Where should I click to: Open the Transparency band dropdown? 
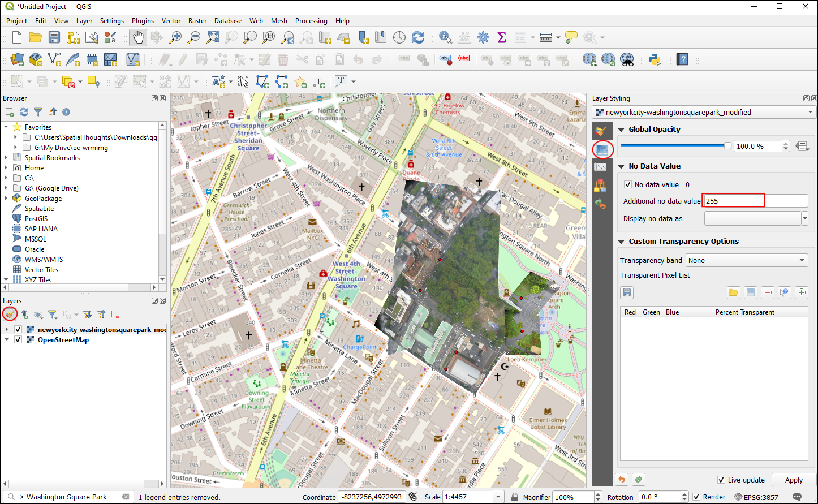(x=747, y=260)
